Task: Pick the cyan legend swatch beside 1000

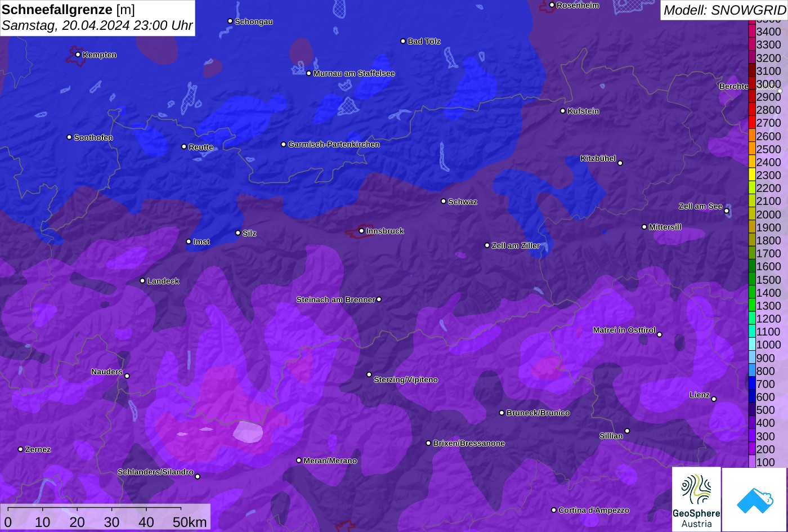Action: click(x=751, y=345)
